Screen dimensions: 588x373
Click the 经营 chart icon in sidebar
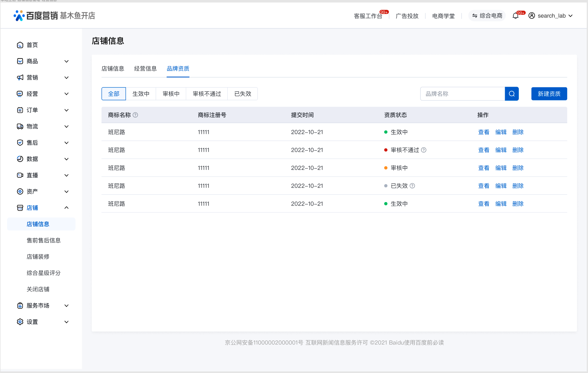pos(20,94)
